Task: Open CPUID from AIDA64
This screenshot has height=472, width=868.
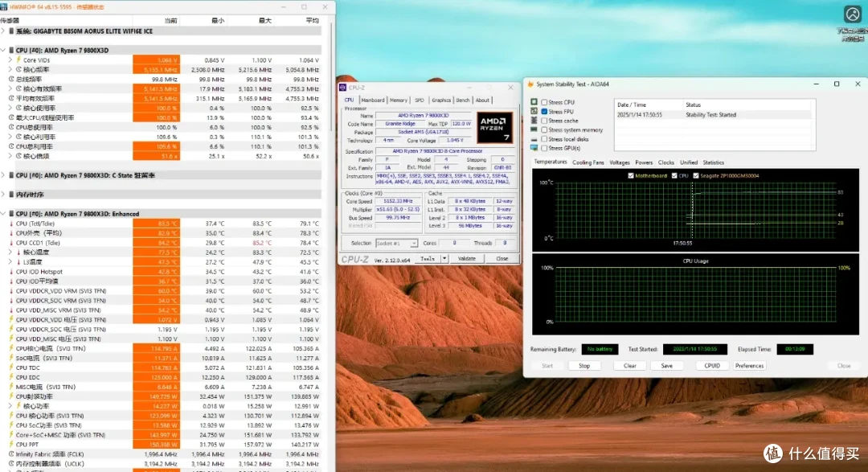Action: click(712, 366)
